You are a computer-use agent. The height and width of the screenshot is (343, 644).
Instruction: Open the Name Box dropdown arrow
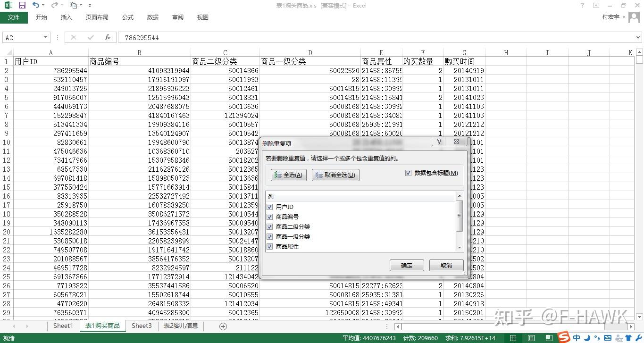46,37
